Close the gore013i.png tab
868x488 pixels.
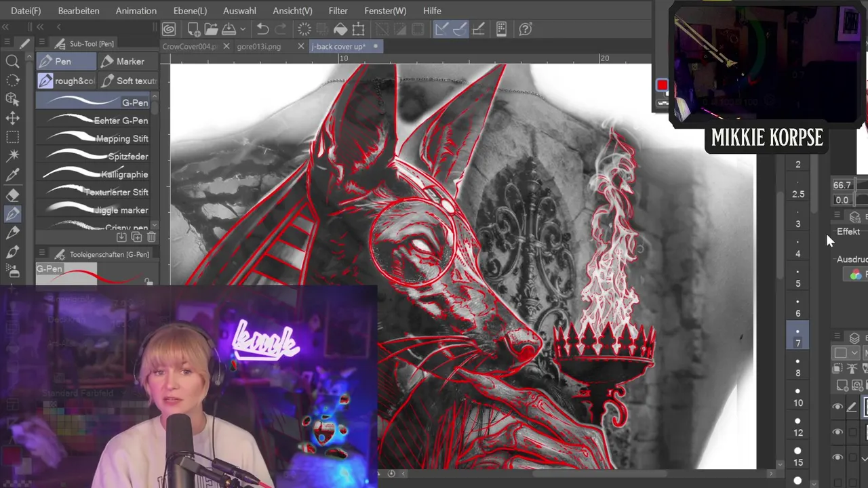coord(301,46)
